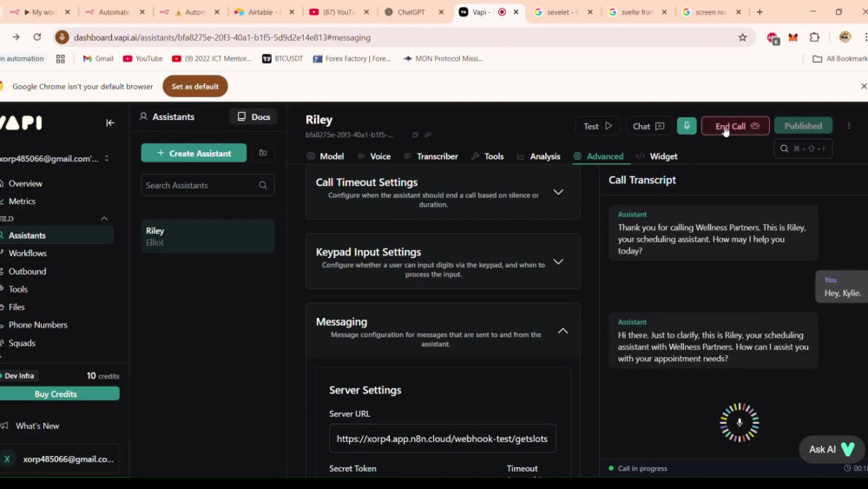
Task: Open the Docs button
Action: tap(253, 117)
